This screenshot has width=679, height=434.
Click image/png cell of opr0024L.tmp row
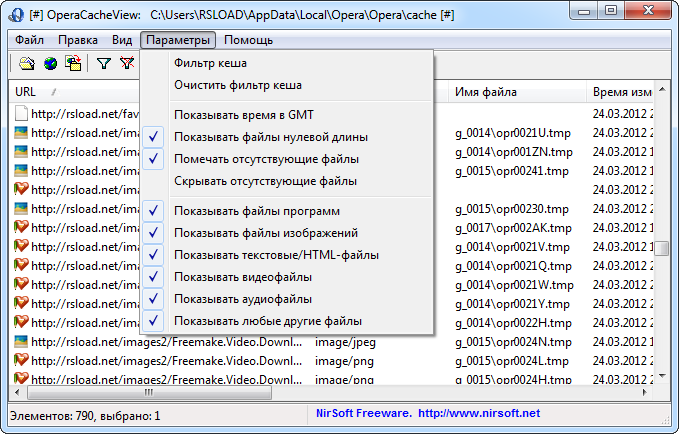coord(344,361)
